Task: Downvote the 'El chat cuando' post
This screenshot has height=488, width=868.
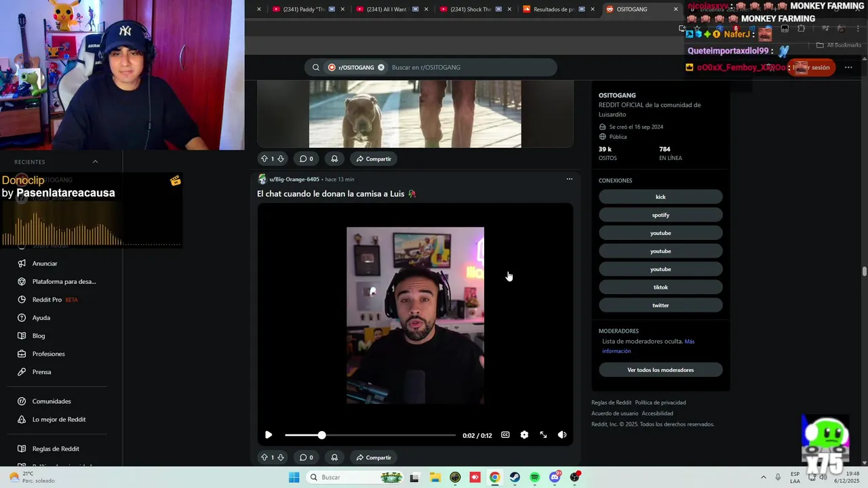Action: [281, 457]
